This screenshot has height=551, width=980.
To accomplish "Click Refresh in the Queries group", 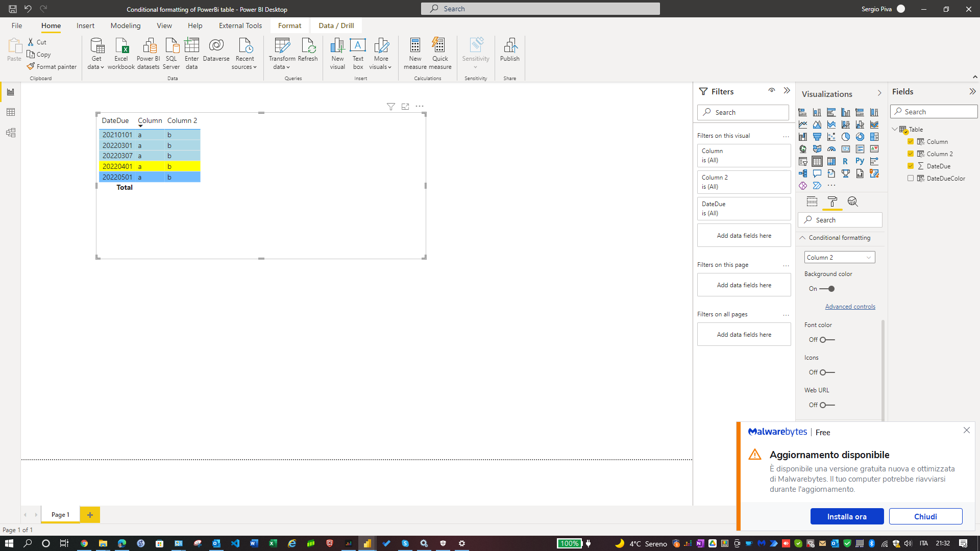I will point(308,50).
